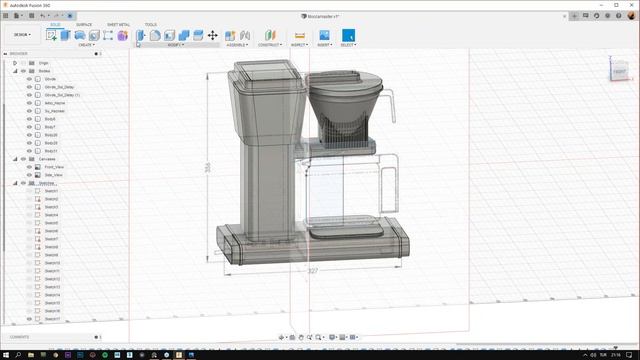Activate the Zoom magnifier tool
The width and height of the screenshot is (640, 360).
point(309,337)
